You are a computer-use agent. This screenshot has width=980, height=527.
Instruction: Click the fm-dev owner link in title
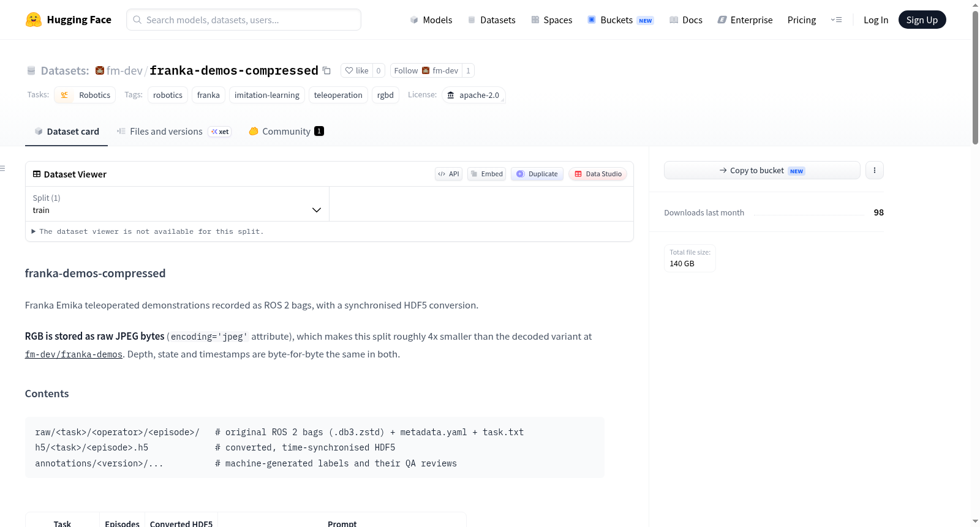click(x=124, y=70)
